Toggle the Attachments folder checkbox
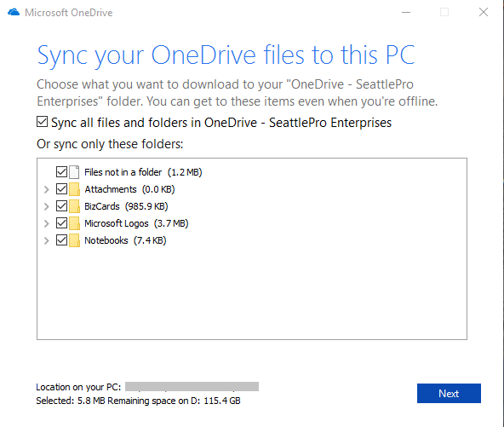Screen dimensions: 504x427 (61, 189)
